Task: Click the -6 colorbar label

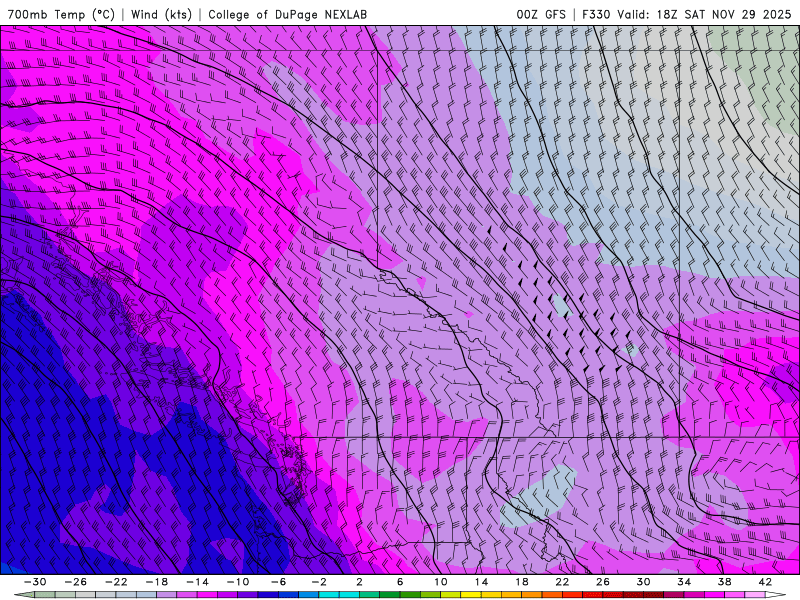Action: point(278,582)
